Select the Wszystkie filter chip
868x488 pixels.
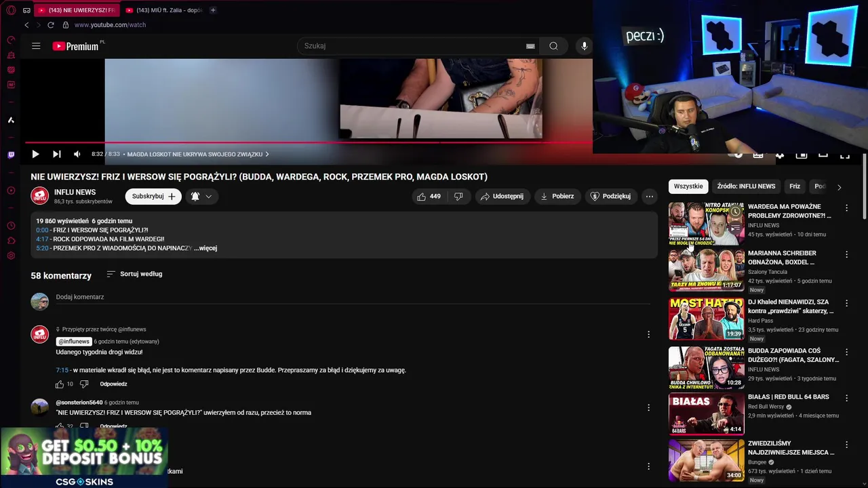pos(688,186)
